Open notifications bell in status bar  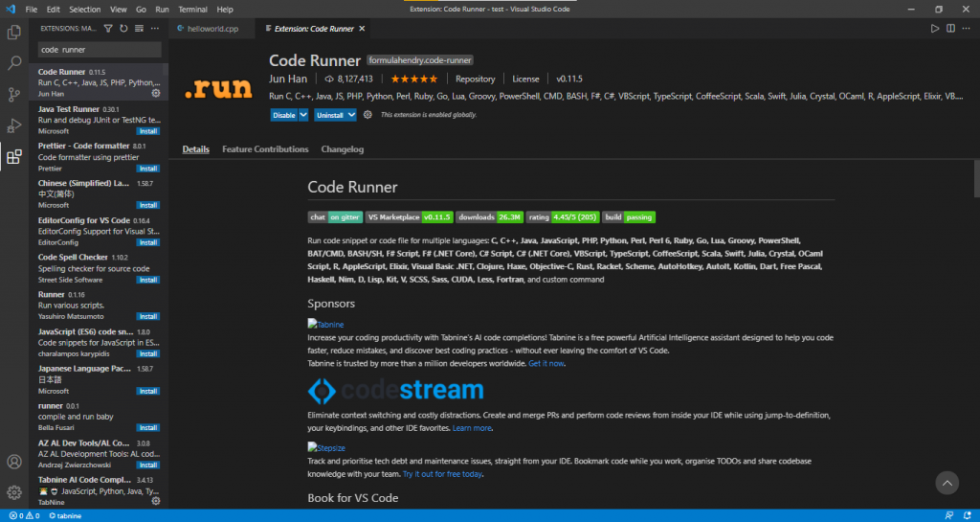[x=967, y=515]
